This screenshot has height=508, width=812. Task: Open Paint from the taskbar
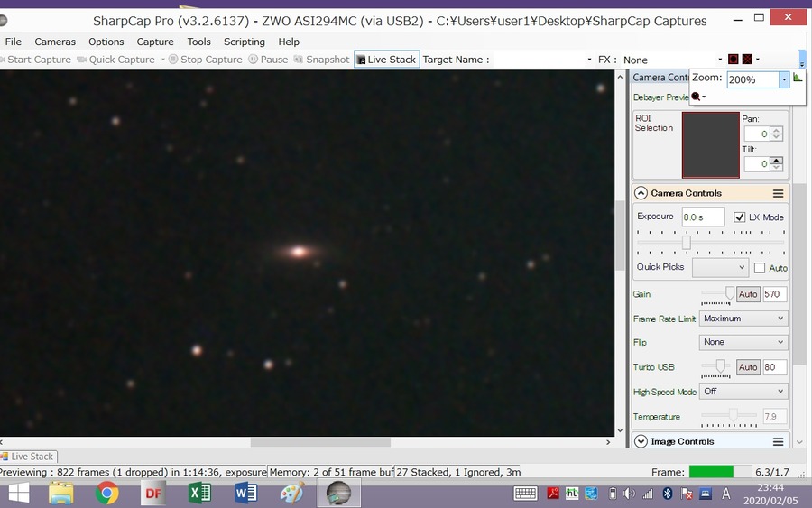coord(292,494)
